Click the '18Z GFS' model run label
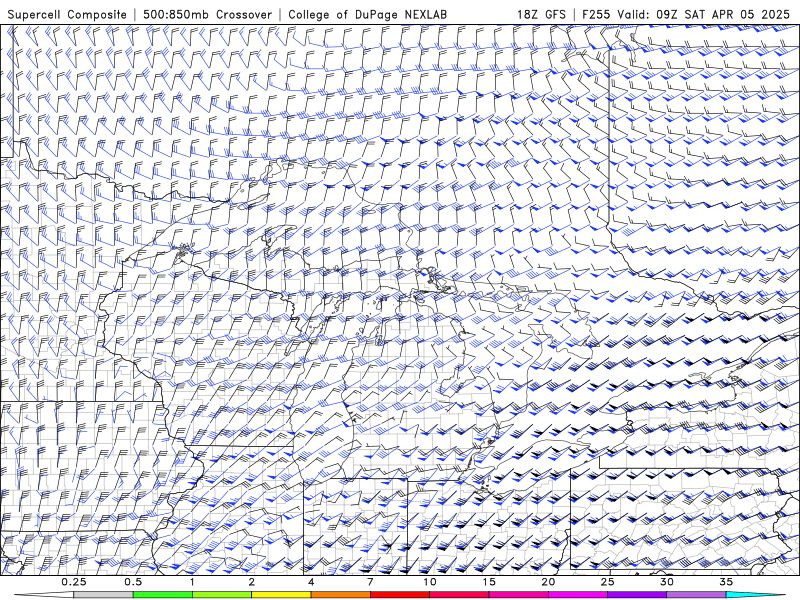The height and width of the screenshot is (600, 800). coord(541,14)
